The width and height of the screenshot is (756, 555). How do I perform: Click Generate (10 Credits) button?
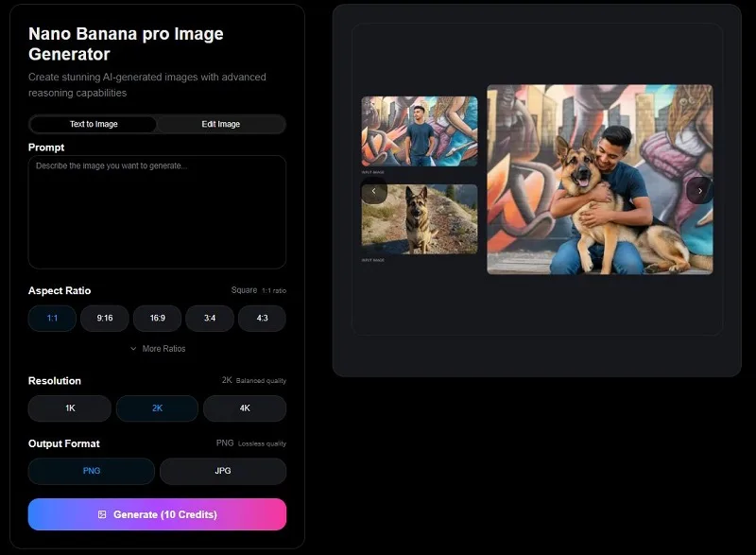(x=157, y=514)
